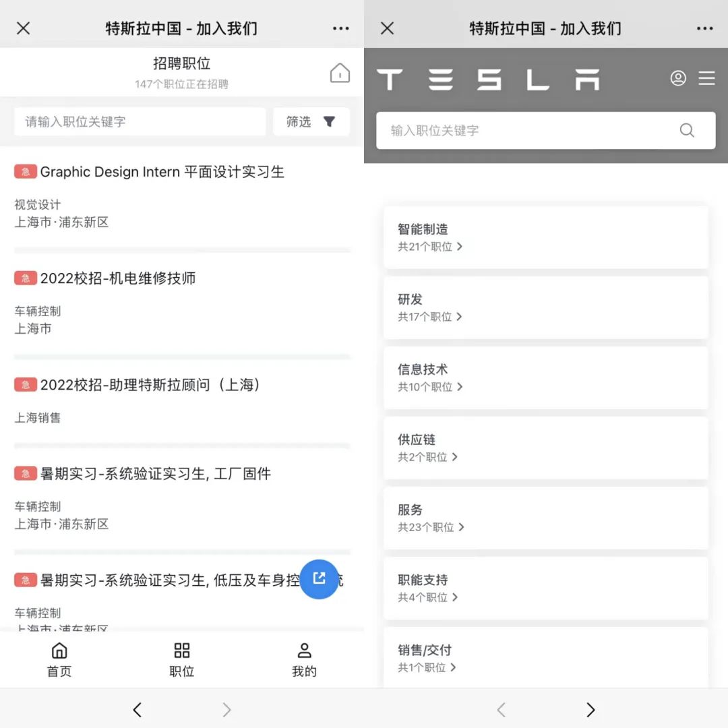This screenshot has height=728, width=728.
Task: Click the urgent tag on 机电维修技师
Action: tap(26, 278)
